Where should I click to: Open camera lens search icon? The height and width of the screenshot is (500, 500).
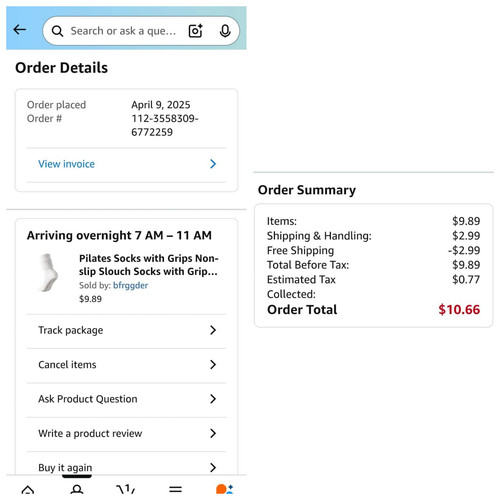pyautogui.click(x=196, y=31)
